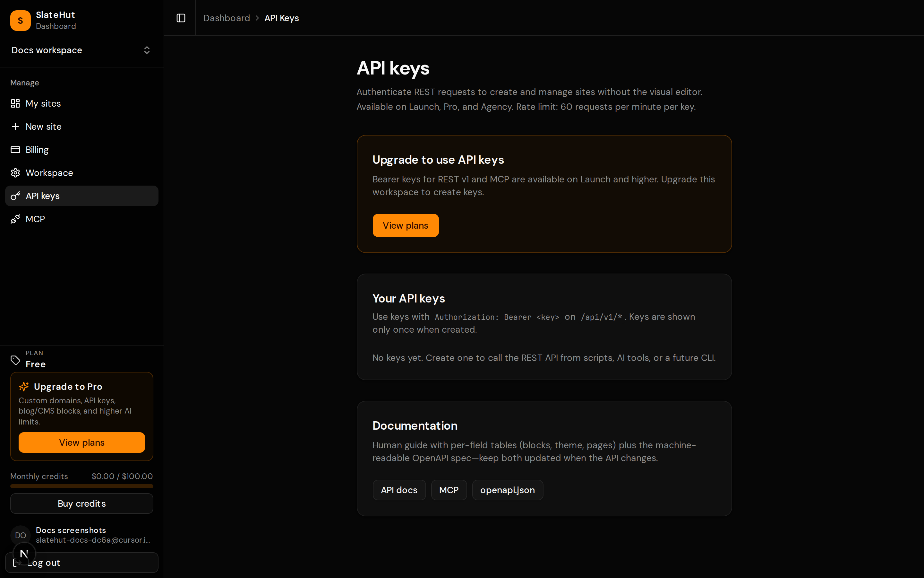This screenshot has height=578, width=924.
Task: Click the MCP plug icon
Action: point(15,219)
